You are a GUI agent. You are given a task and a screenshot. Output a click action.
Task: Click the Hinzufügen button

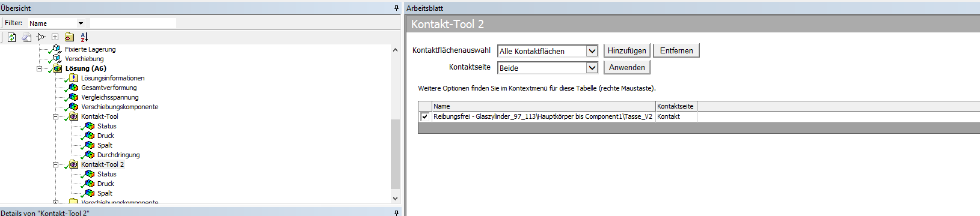pos(626,51)
